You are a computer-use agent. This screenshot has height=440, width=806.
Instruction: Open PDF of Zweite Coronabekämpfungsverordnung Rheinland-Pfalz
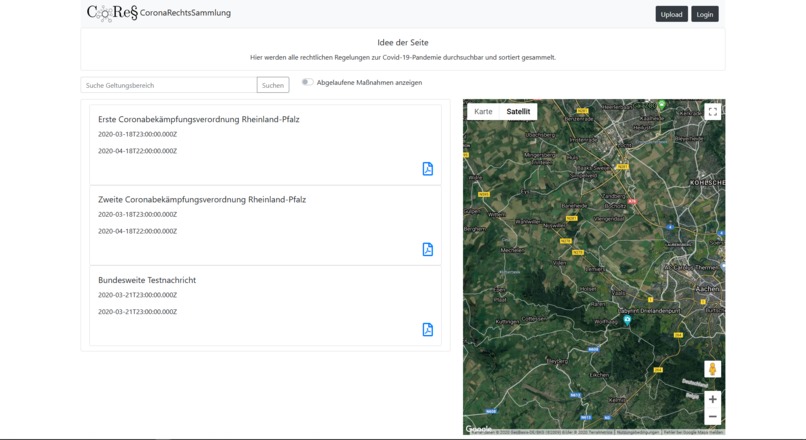coord(428,249)
